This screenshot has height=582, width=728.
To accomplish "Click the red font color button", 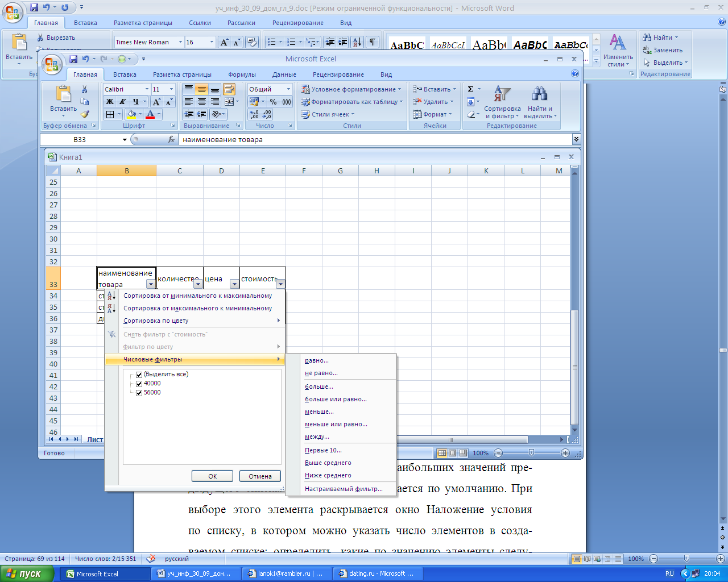I will [x=150, y=114].
